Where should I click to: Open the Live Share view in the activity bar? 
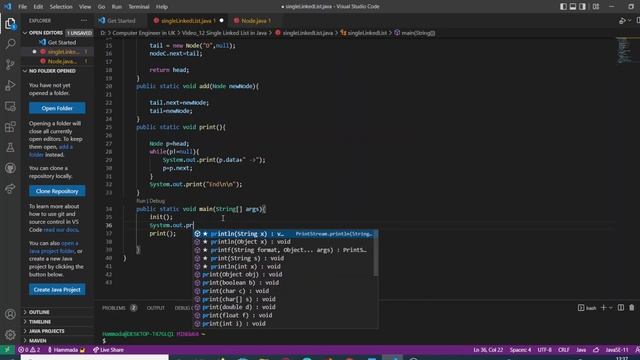pos(10,189)
